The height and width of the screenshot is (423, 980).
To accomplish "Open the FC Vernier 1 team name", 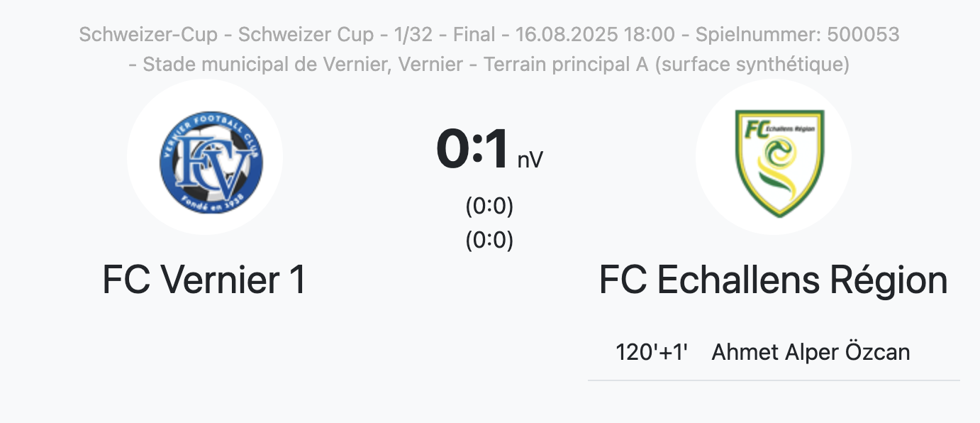I will click(204, 280).
